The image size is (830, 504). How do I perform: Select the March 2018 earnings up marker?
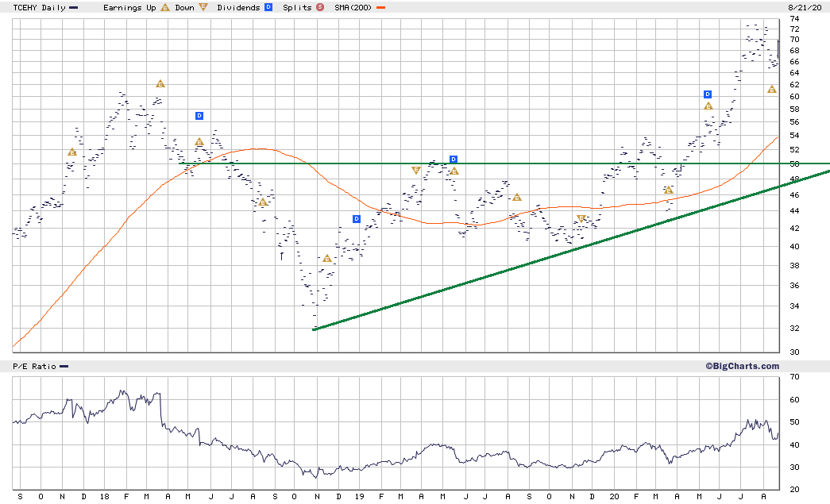point(160,83)
